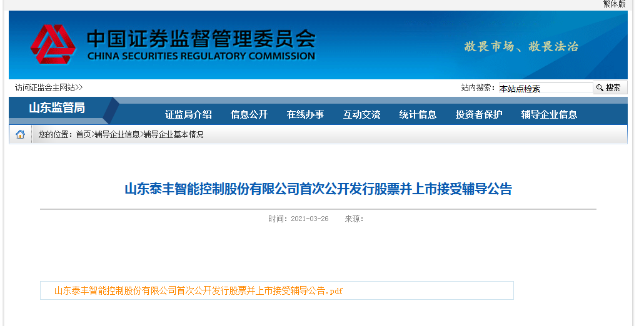
Task: Click the magnifier search button
Action: point(610,88)
